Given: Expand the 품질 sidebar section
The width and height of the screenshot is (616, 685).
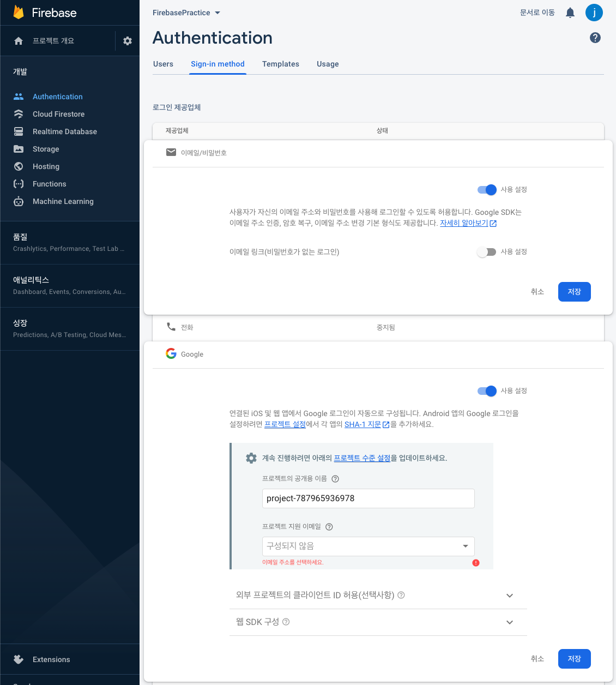Looking at the screenshot, I should click(70, 243).
